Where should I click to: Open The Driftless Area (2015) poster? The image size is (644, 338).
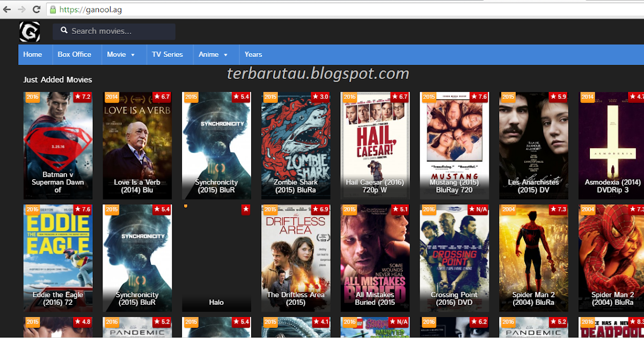pyautogui.click(x=296, y=258)
